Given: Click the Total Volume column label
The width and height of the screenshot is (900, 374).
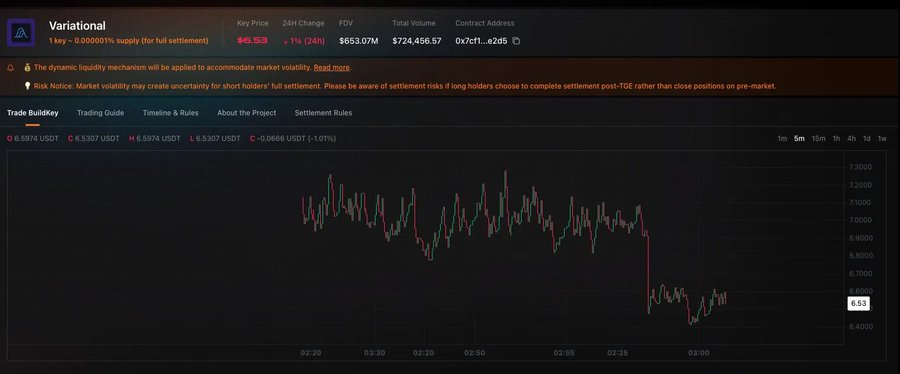Looking at the screenshot, I should 414,24.
